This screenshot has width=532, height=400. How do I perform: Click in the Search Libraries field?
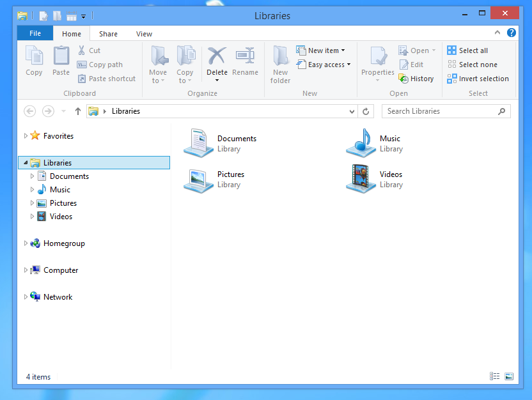446,111
